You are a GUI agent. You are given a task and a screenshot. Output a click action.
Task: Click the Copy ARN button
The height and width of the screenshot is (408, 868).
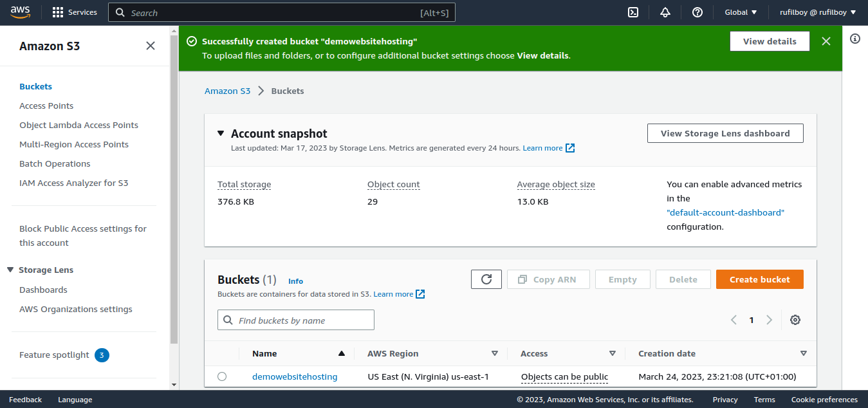pyautogui.click(x=547, y=279)
